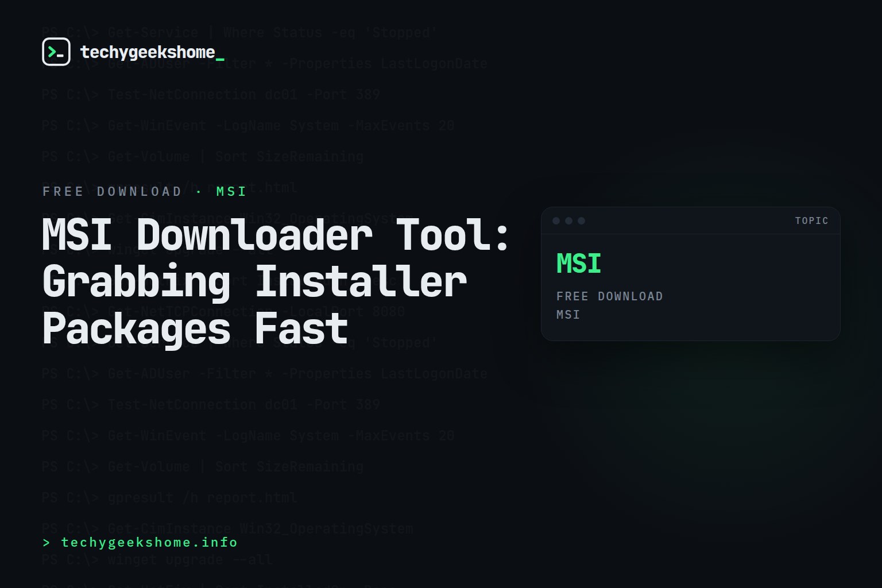Click "FREE DOWNLOAD" inside the topic card
This screenshot has height=588, width=882.
tap(610, 296)
